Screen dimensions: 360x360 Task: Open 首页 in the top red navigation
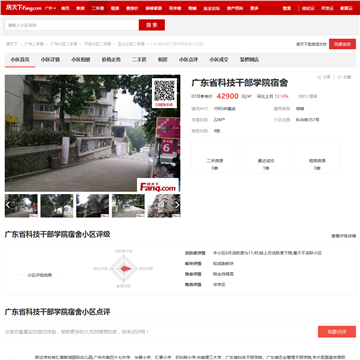coord(65,8)
